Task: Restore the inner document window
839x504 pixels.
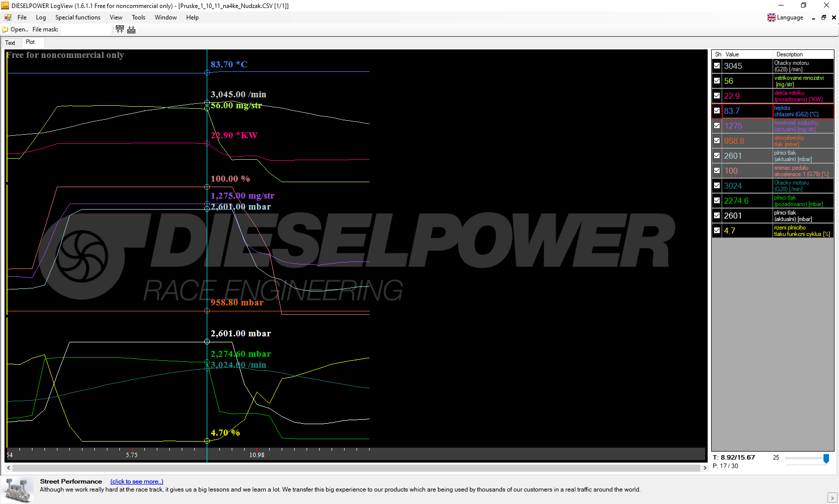Action: pos(824,17)
